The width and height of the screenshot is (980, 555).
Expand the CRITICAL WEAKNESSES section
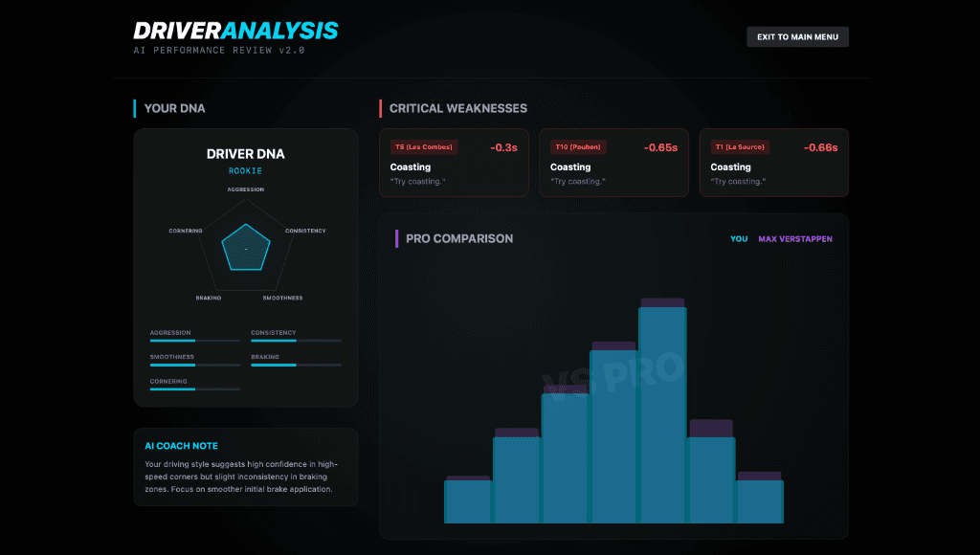457,108
